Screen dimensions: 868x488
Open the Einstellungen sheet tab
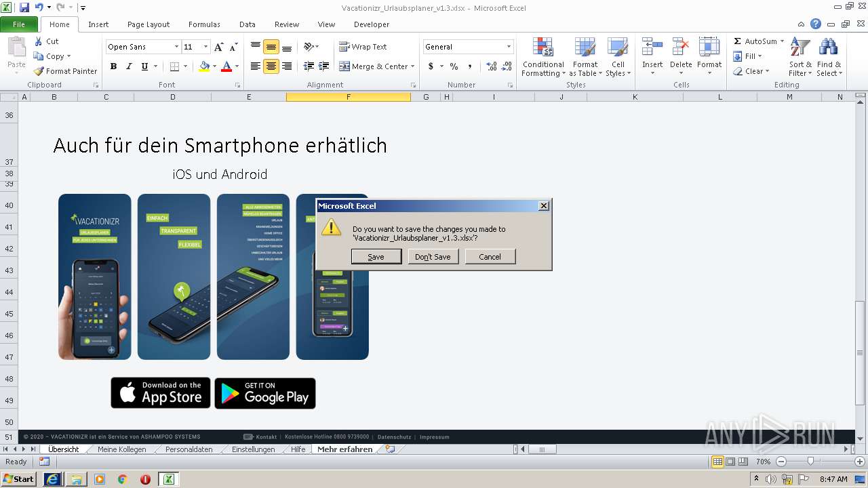point(254,449)
